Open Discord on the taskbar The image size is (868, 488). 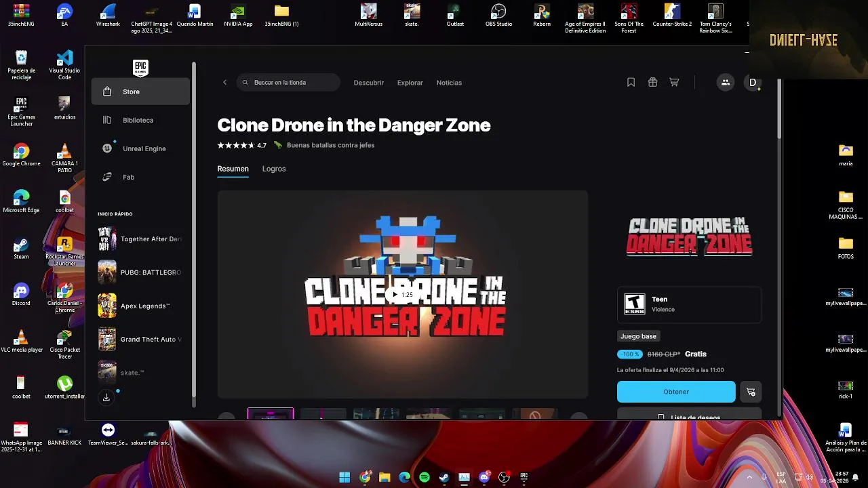point(484,477)
